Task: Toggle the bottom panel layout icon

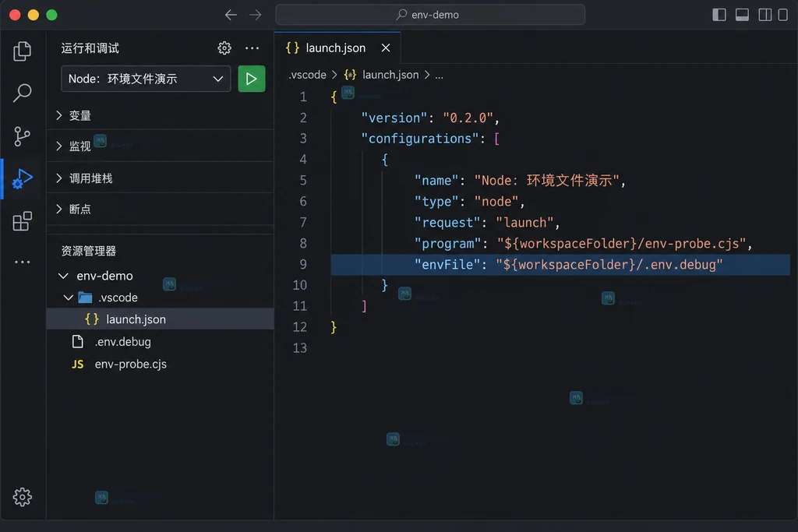Action: [742, 15]
